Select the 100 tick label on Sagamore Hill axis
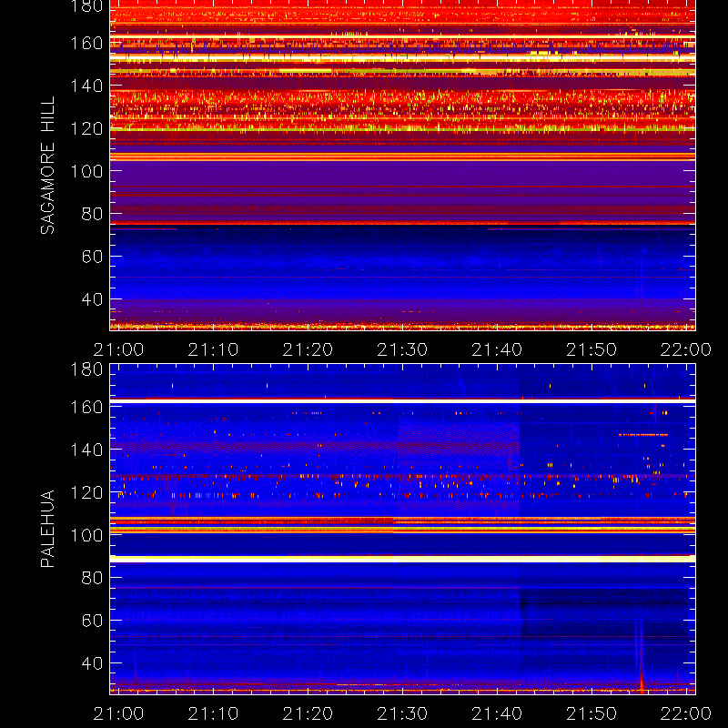This screenshot has width=728, height=728. 86,171
